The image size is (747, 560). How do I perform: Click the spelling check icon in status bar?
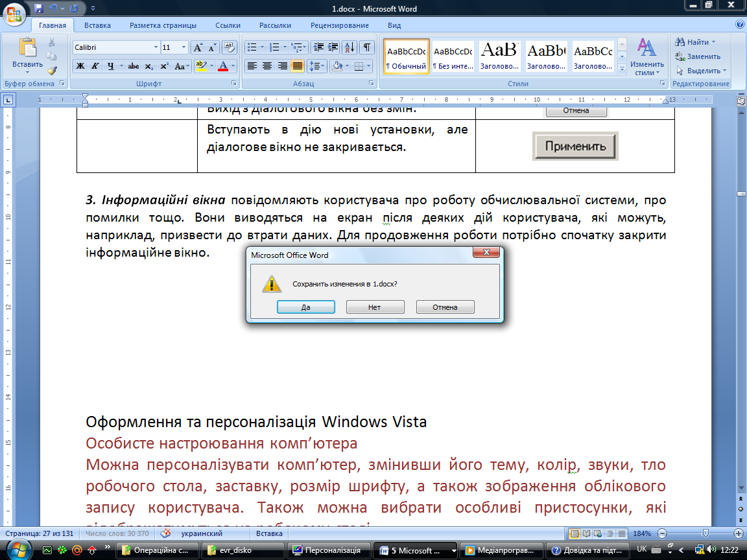coord(165,533)
